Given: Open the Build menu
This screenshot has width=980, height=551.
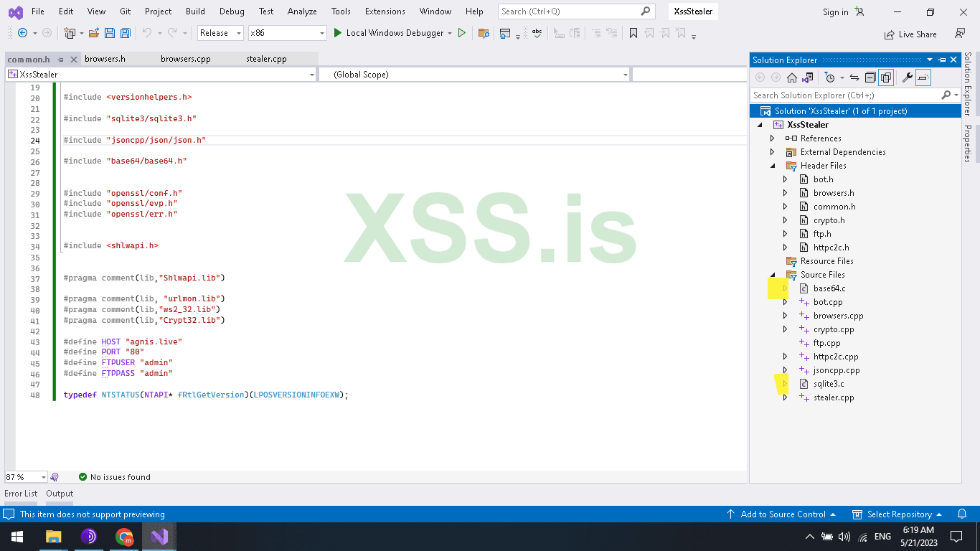Looking at the screenshot, I should click(195, 11).
